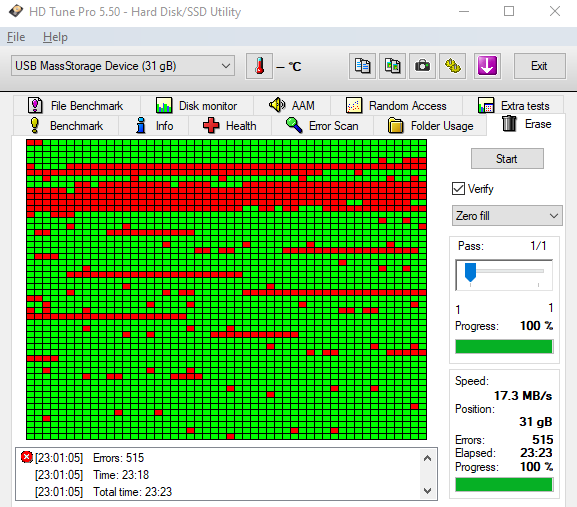577x507 pixels.
Task: Open the Disk monitor tab
Action: 197,106
